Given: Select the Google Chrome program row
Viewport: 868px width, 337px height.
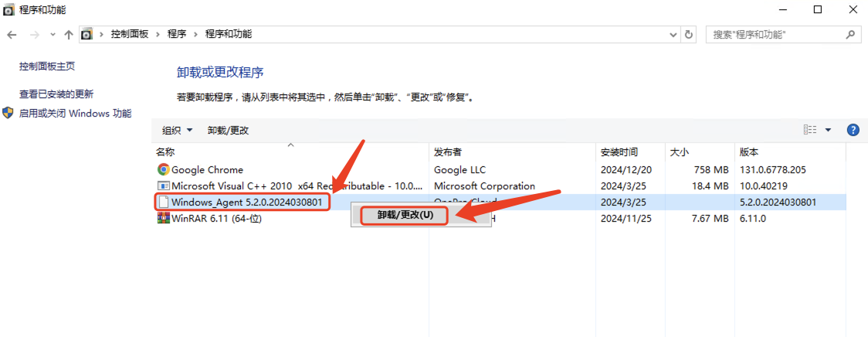Looking at the screenshot, I should tap(500, 169).
